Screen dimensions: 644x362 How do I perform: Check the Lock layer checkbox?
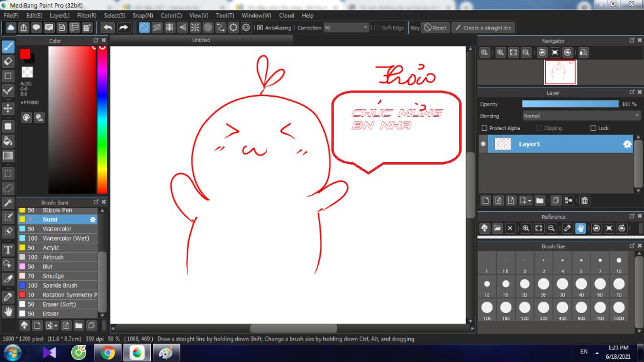click(x=593, y=128)
